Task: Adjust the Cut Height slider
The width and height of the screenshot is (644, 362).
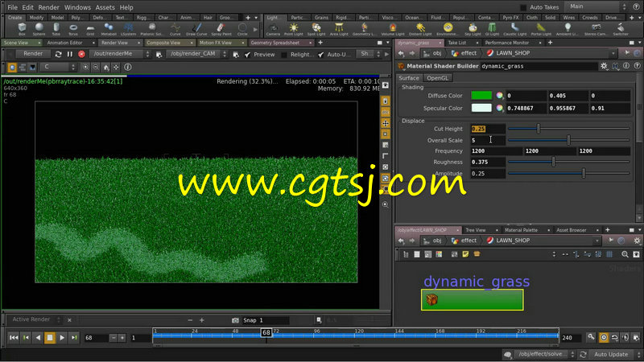Action: click(568, 129)
